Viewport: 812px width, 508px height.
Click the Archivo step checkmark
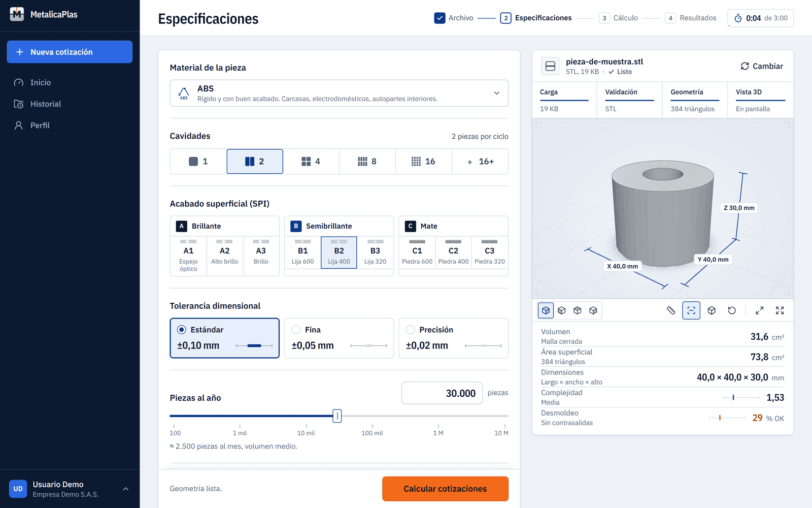439,18
